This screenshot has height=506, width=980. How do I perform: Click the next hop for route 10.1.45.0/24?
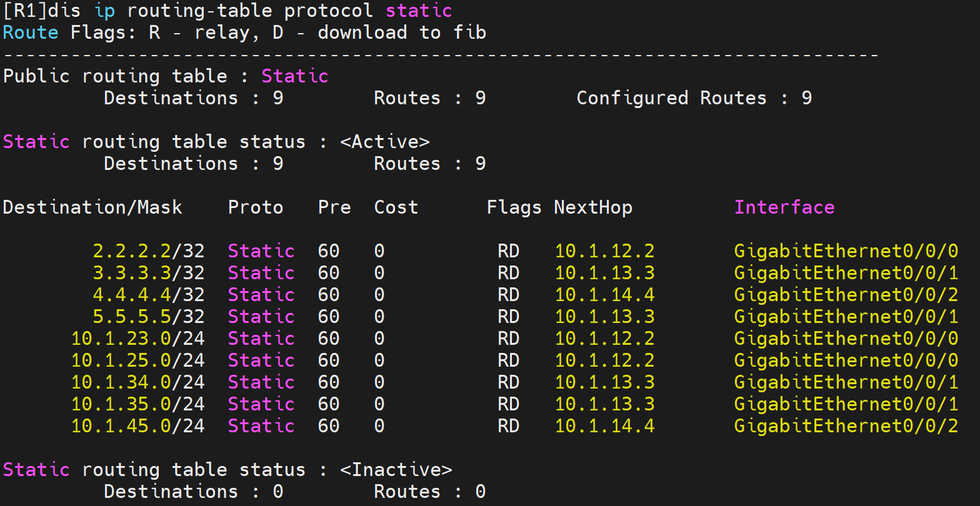tap(604, 426)
